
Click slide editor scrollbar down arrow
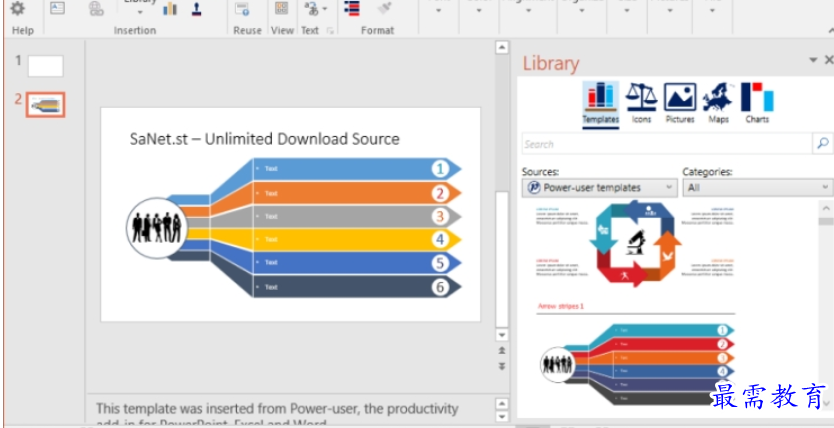coord(502,335)
